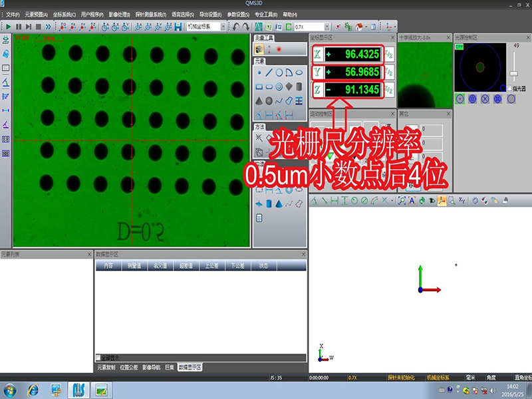Select the line element tool
The width and height of the screenshot is (532, 399).
[269, 72]
